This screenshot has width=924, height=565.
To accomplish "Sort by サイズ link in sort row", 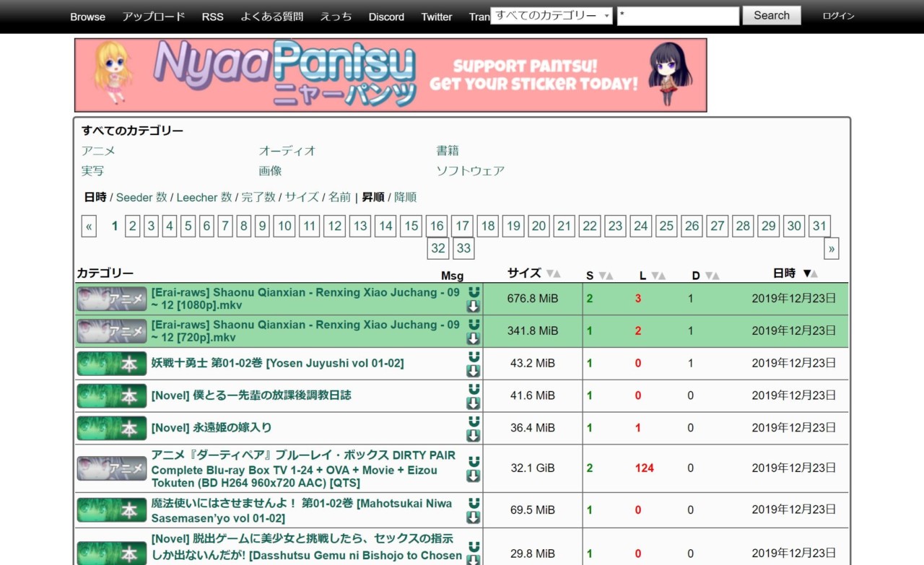I will tap(302, 197).
